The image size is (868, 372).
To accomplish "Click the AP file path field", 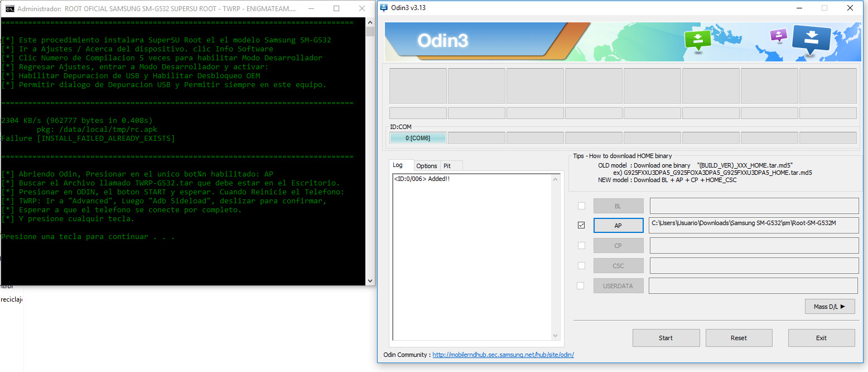I will pos(754,226).
